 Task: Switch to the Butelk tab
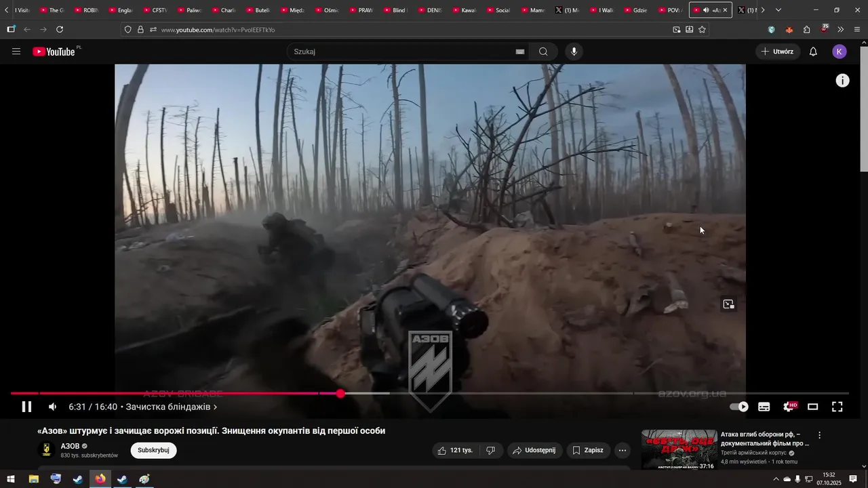coord(258,10)
